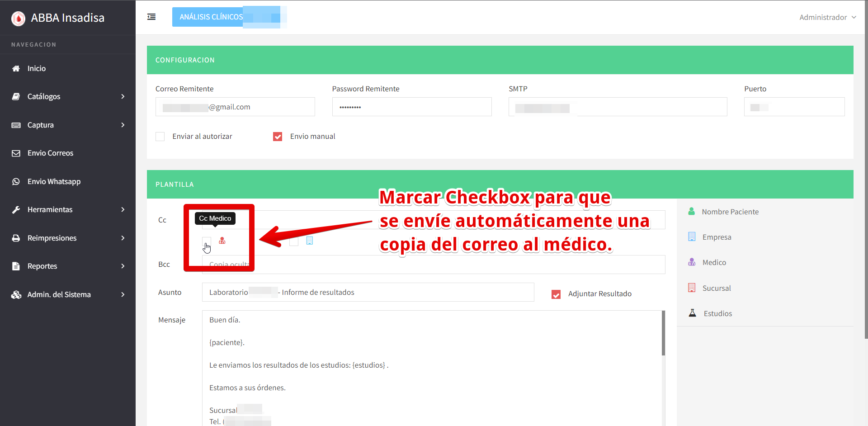Click the Puerto port field
Screen dimensions: 868x426
794,107
